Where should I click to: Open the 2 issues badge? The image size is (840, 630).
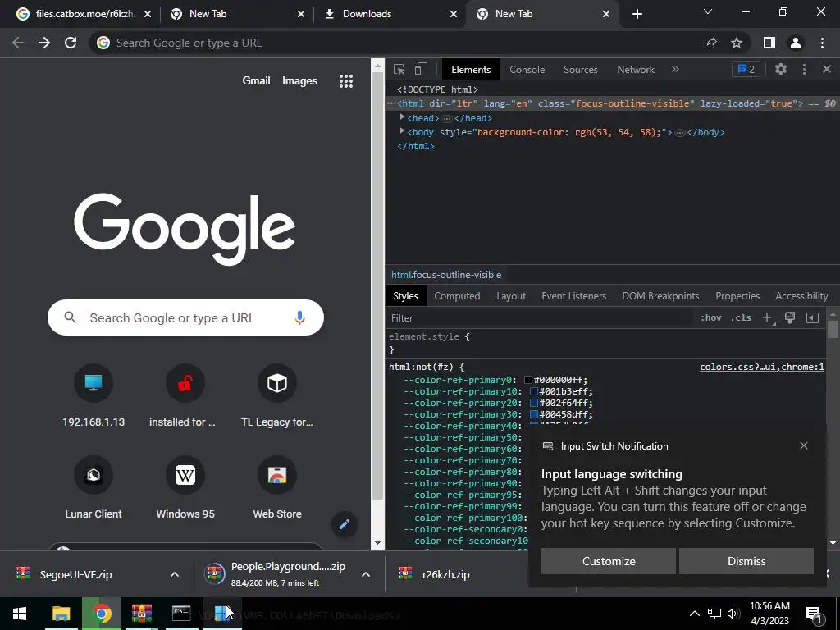pyautogui.click(x=746, y=69)
